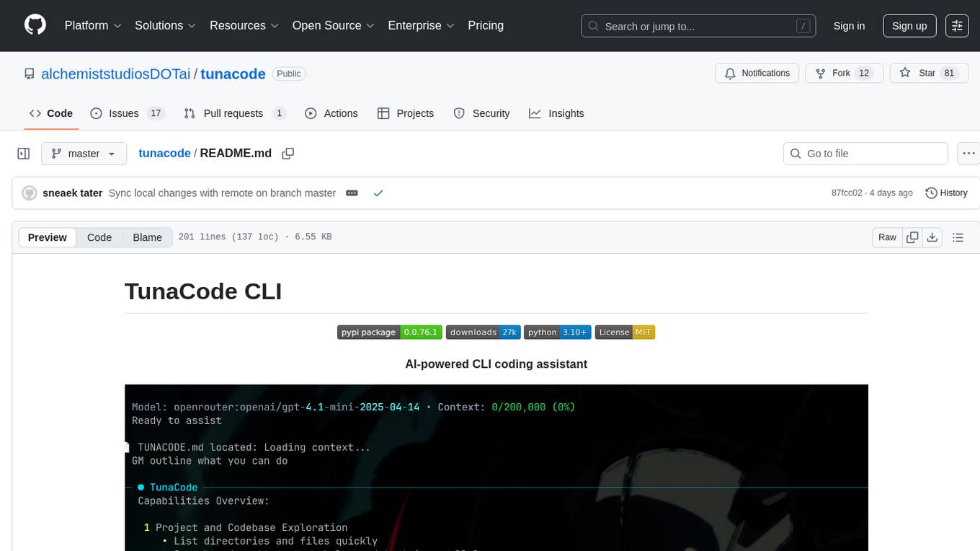Open the master branch selector
This screenshot has width=980, height=551.
coord(84,154)
